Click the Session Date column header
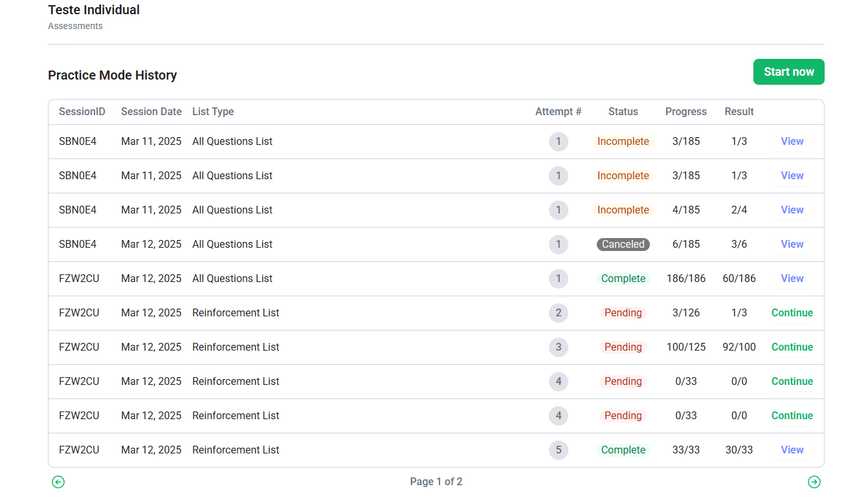Viewport: 868px width, 502px height. pos(151,112)
